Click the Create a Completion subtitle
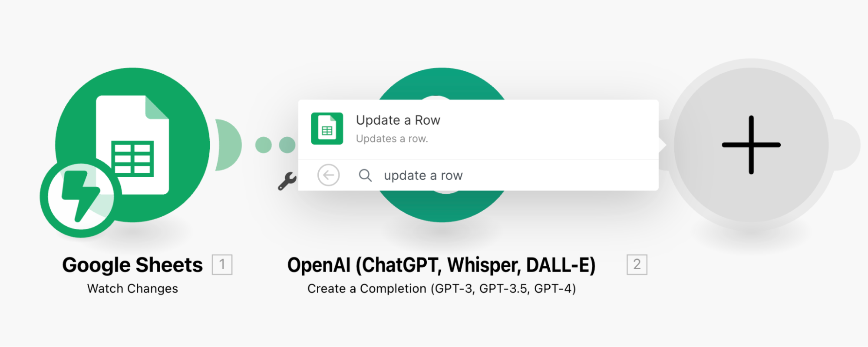Screen dimensions: 868x347 pos(442,289)
